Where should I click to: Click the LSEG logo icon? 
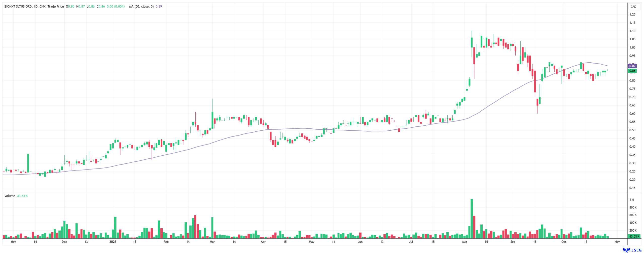tap(626, 250)
